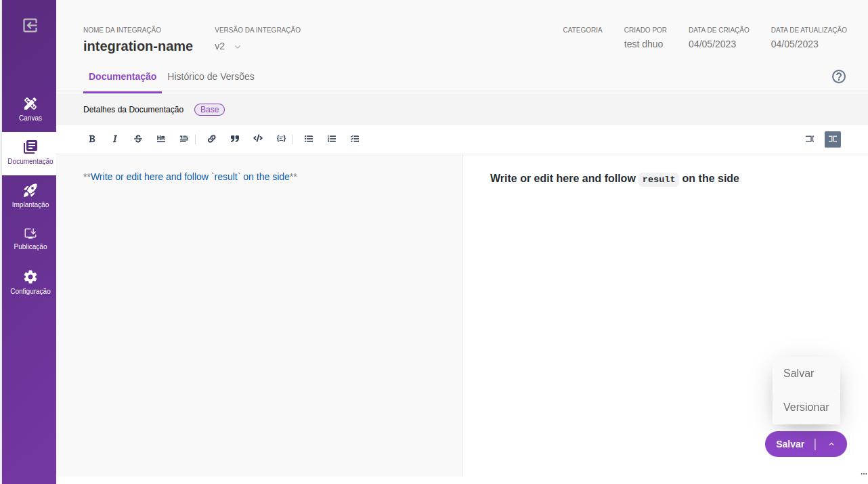Click the rendered preview heading text

(614, 179)
